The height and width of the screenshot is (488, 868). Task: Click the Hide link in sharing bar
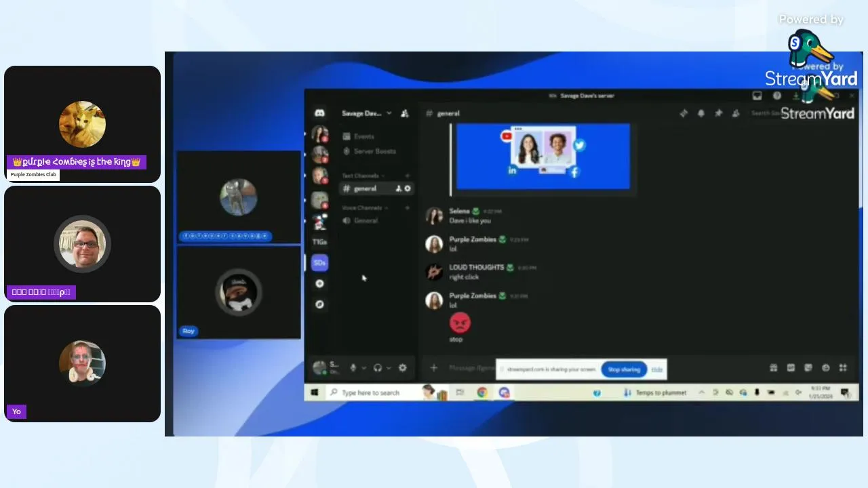click(657, 369)
